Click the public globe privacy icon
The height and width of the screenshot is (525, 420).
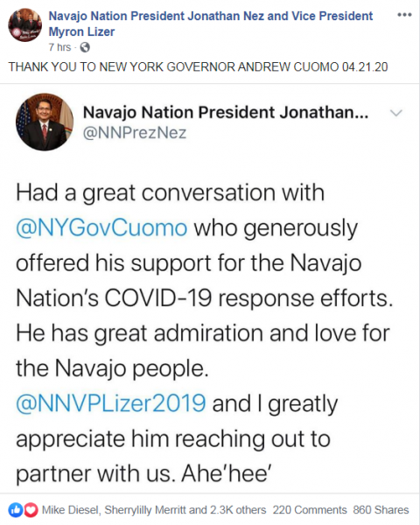(x=85, y=47)
